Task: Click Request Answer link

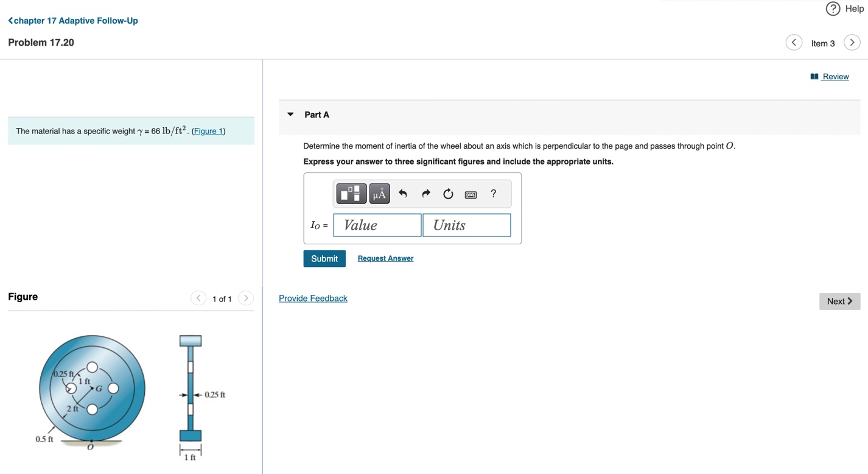Action: pyautogui.click(x=385, y=258)
